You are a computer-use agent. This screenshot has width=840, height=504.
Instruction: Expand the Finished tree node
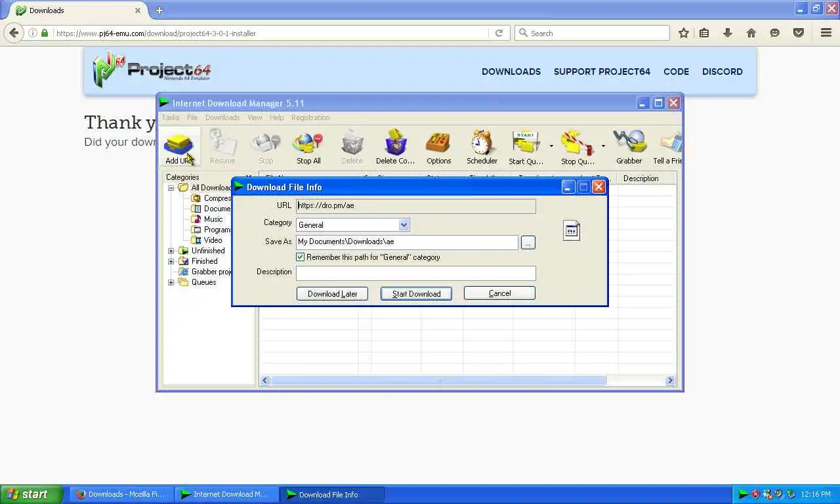click(x=171, y=261)
